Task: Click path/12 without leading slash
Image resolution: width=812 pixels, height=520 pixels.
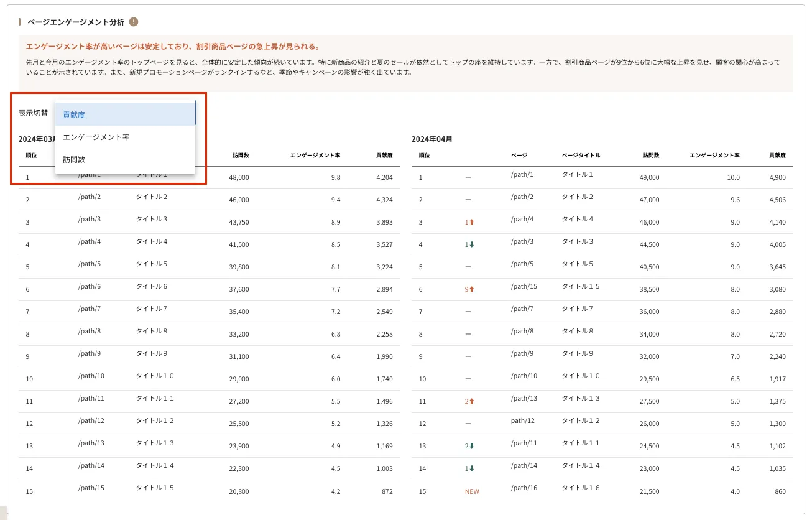Action: point(523,420)
